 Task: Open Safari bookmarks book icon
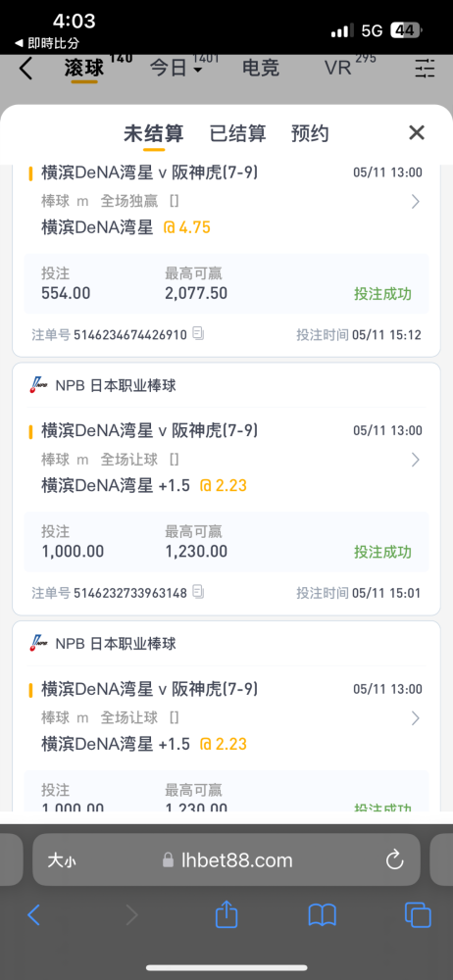pyautogui.click(x=323, y=916)
